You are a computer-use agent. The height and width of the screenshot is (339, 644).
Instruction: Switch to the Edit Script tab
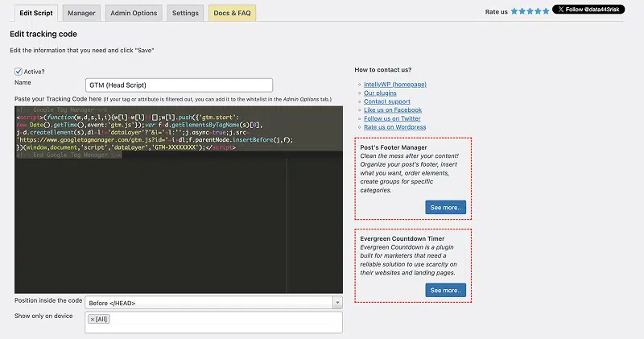click(x=36, y=13)
